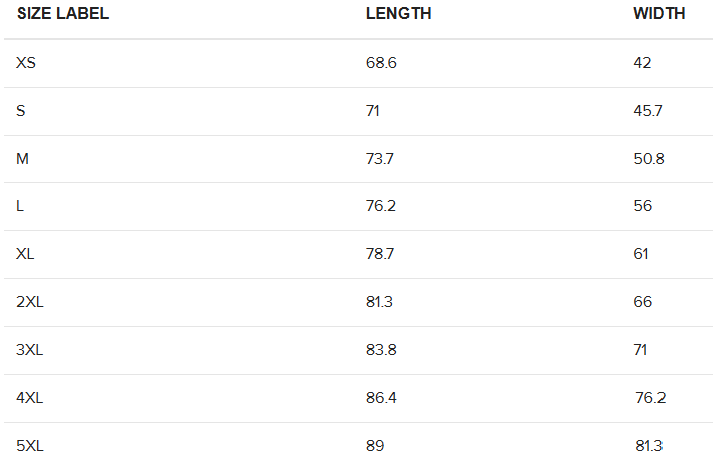Select the S size row label
Viewport: 713px width, 460px height.
[x=21, y=111]
